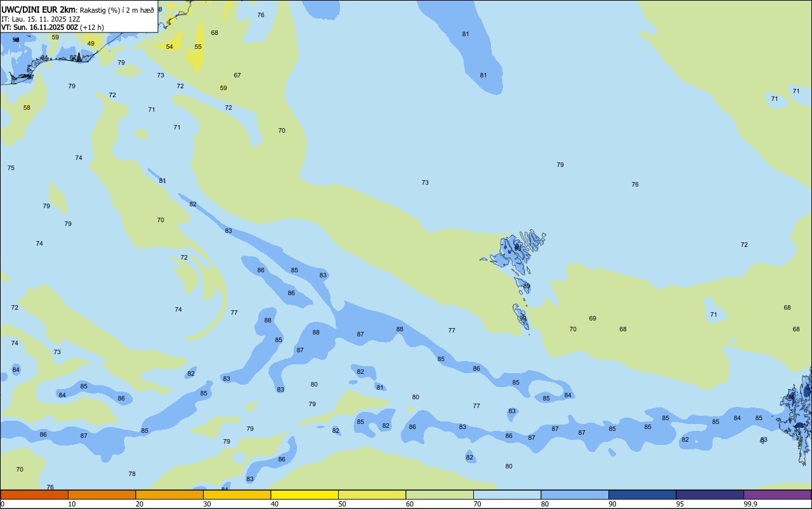
Task: Select the orange 10–20 legend color block
Action: 101,494
